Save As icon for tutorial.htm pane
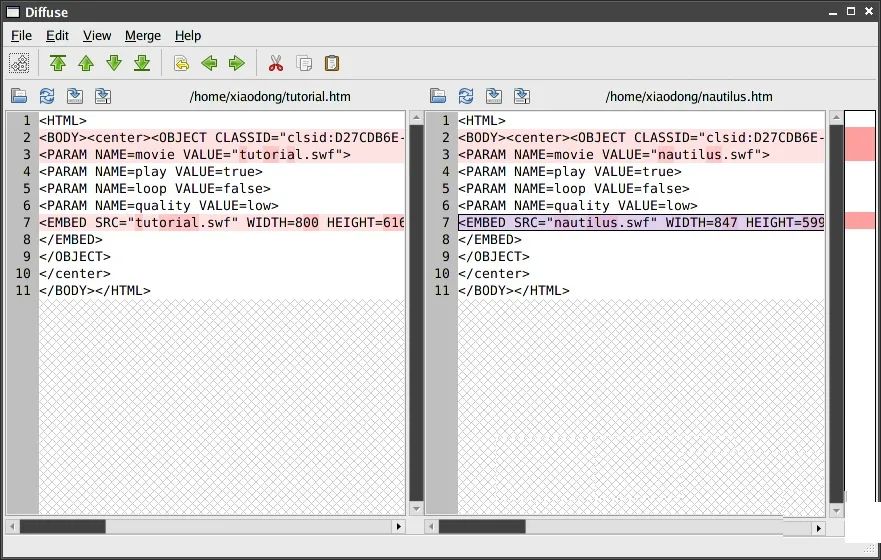The height and width of the screenshot is (560, 881). tap(103, 96)
